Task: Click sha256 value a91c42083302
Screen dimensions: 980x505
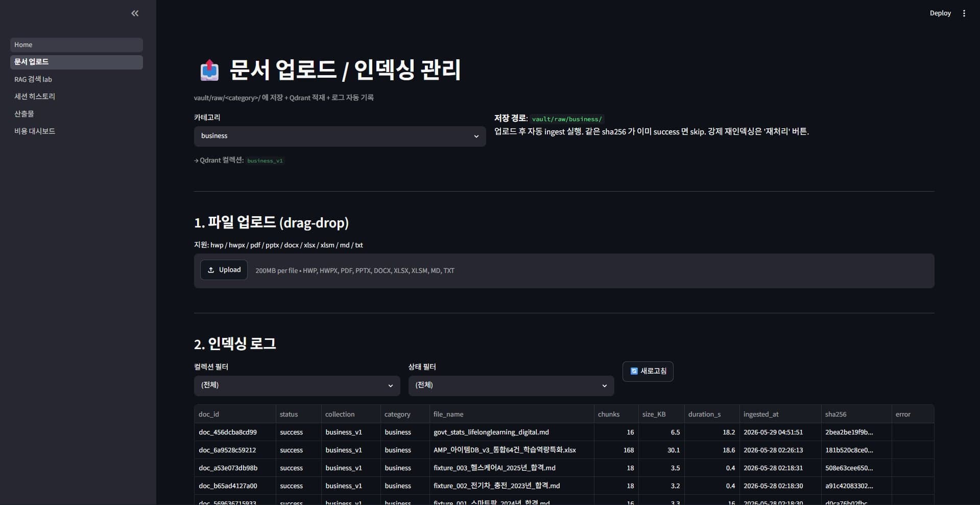Action: [856, 486]
